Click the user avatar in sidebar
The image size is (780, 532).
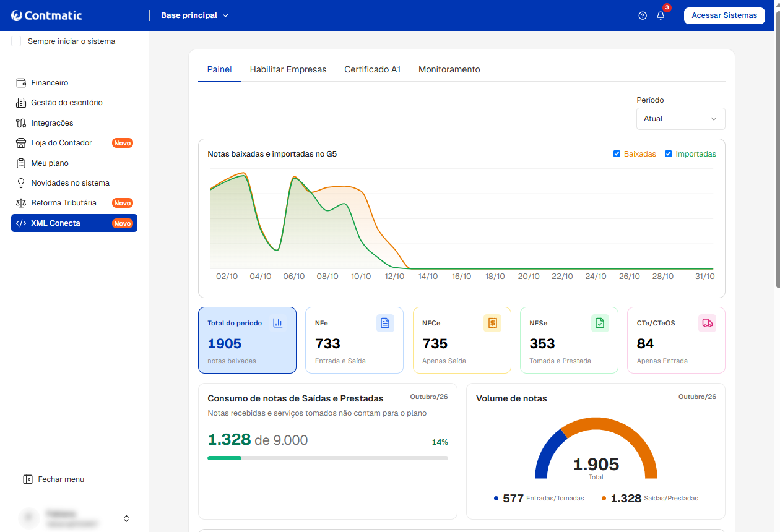click(x=28, y=518)
